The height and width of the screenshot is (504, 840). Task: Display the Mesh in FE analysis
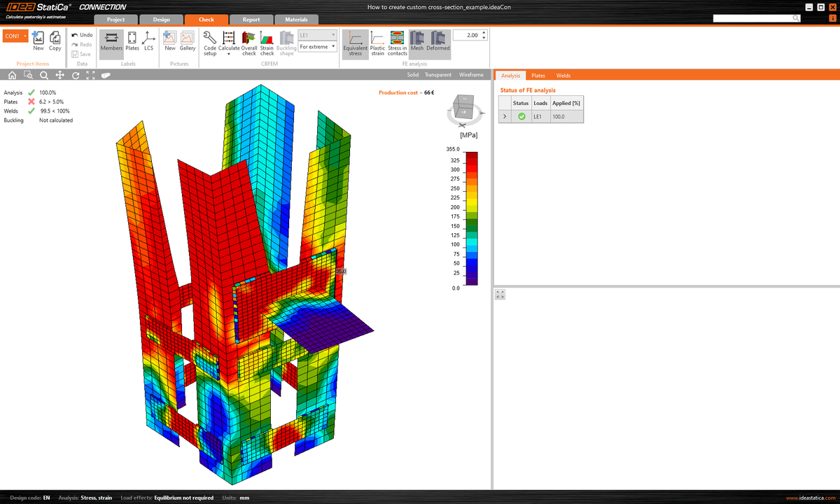[x=416, y=42]
